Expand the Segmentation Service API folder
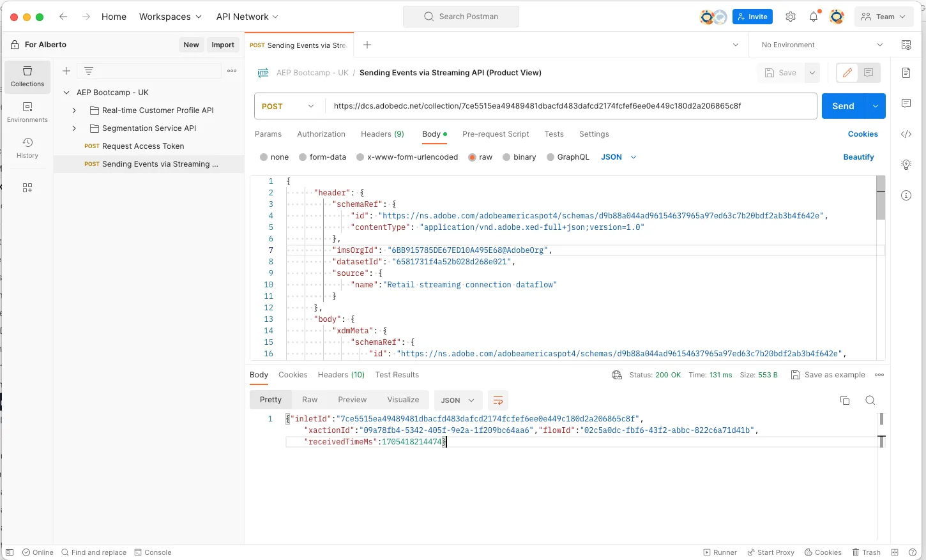 [74, 128]
